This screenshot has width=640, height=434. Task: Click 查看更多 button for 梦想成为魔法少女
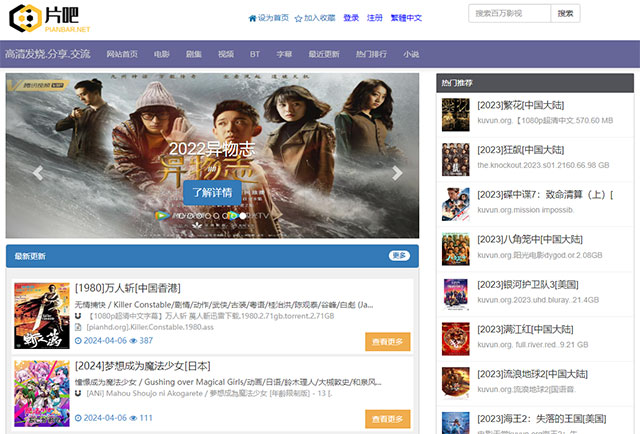[388, 419]
